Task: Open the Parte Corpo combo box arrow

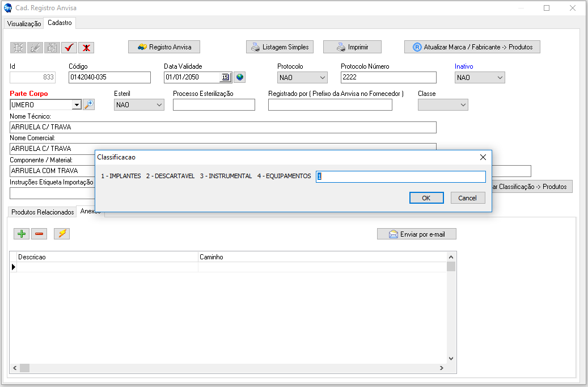Action: pos(77,105)
